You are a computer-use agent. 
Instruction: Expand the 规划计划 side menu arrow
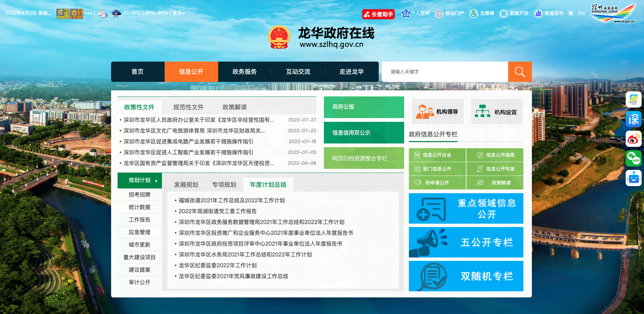(156, 181)
